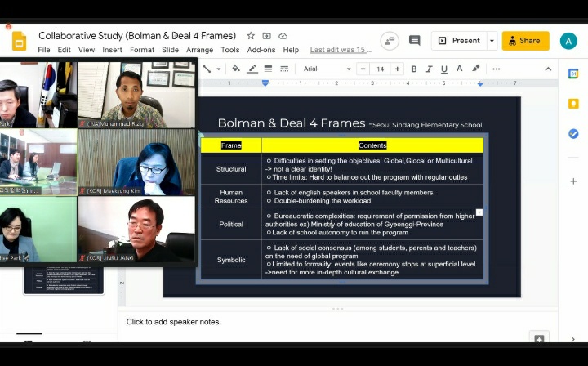Open the Google Keep sidebar icon

click(x=573, y=104)
